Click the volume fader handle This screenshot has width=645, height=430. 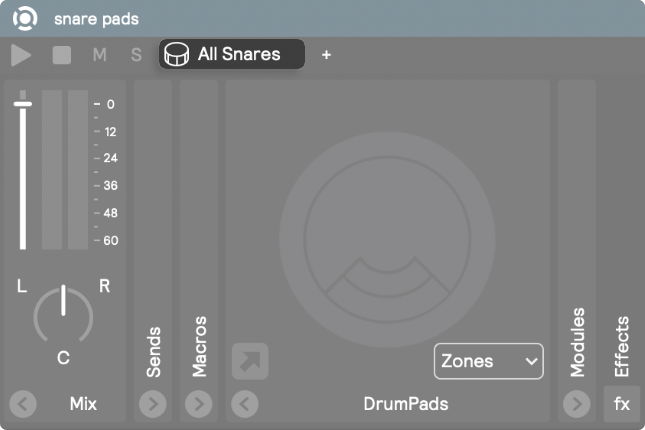tap(23, 103)
